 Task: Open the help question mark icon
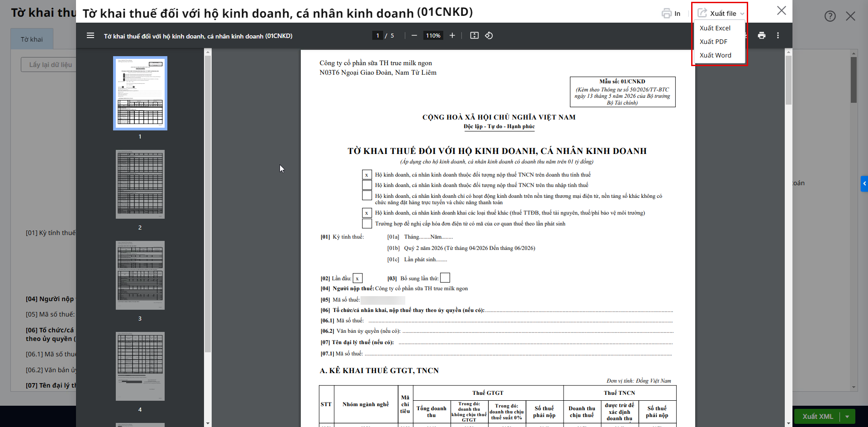[x=830, y=16]
